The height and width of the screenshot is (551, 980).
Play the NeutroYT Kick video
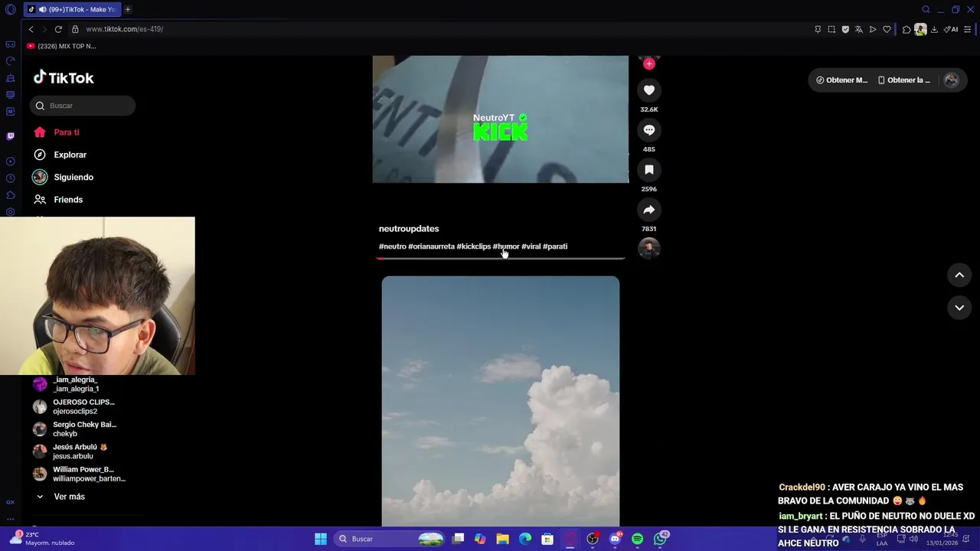click(x=501, y=119)
